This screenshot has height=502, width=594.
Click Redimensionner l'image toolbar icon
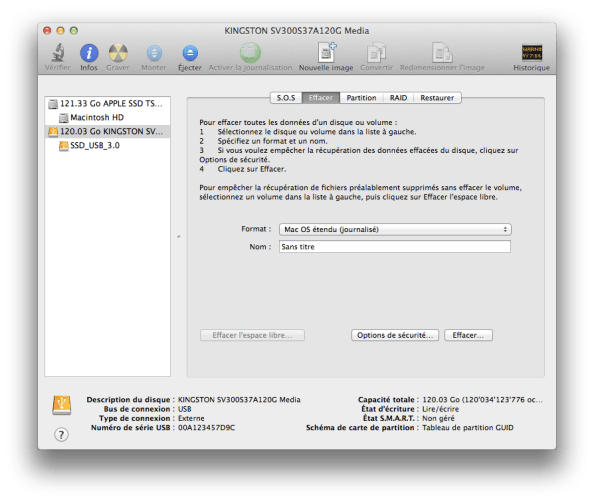pos(442,52)
